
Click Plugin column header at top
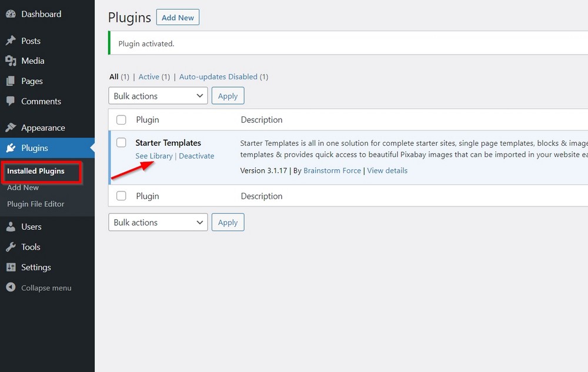pyautogui.click(x=148, y=120)
